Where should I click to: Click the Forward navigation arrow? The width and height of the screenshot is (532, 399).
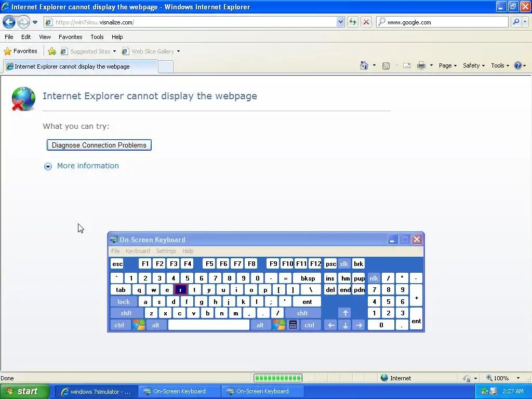(x=23, y=22)
